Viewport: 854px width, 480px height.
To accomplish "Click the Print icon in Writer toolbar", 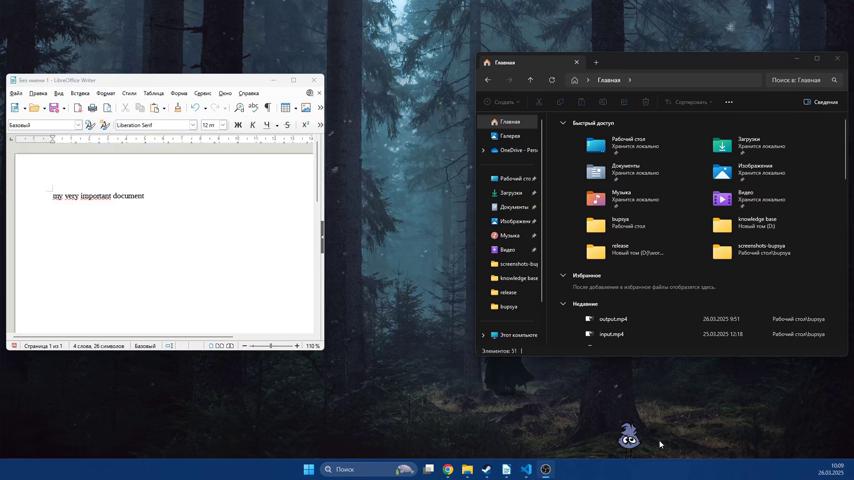I will 92,108.
